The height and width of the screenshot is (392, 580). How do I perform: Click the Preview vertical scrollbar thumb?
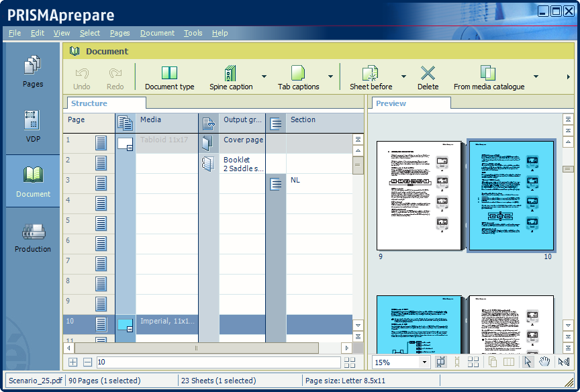tap(568, 169)
